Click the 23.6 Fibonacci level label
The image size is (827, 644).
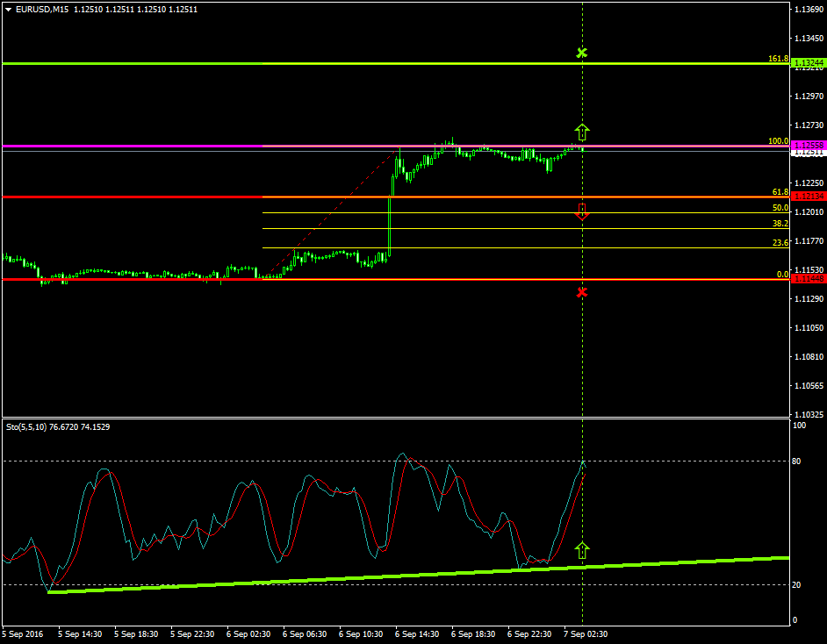tap(780, 243)
